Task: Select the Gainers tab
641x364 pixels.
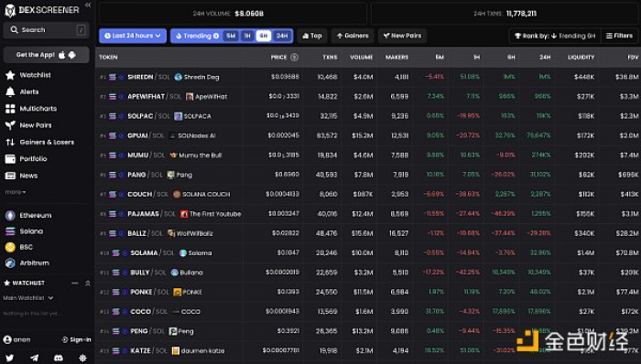Action: point(353,36)
